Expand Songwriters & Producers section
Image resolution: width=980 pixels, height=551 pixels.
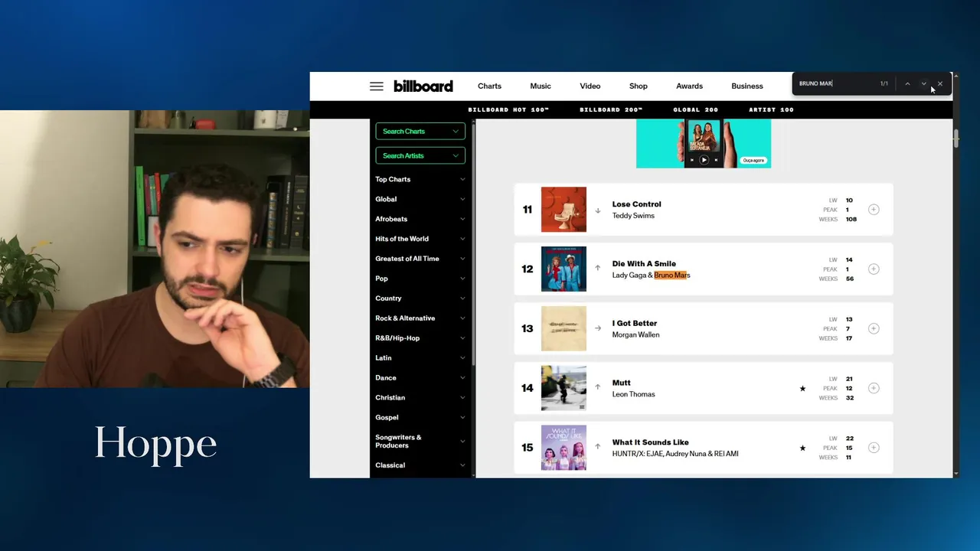click(420, 442)
